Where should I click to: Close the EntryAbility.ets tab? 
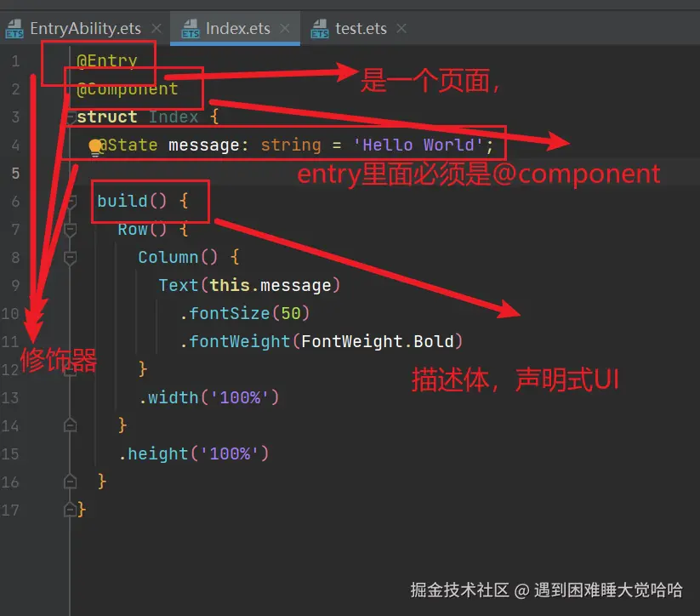[156, 28]
